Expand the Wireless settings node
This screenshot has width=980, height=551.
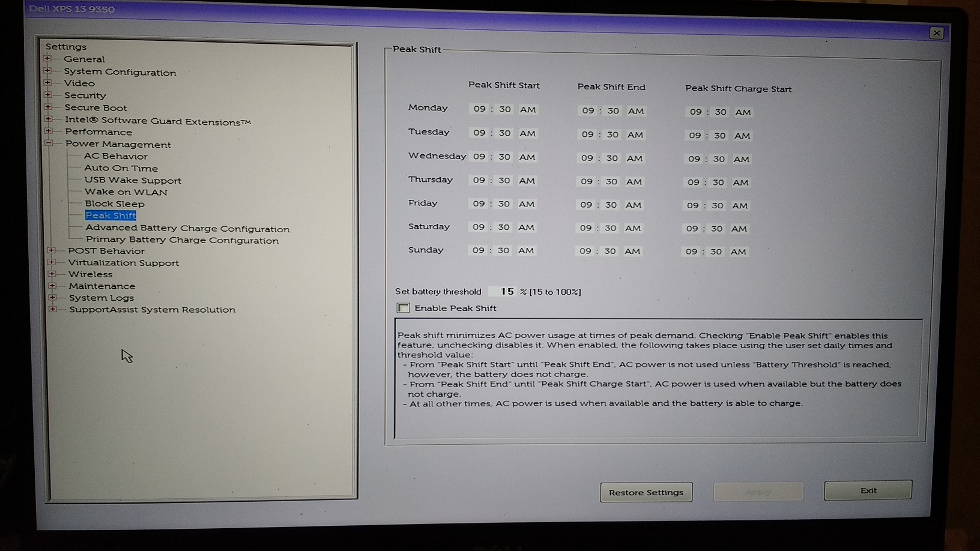pos(52,274)
